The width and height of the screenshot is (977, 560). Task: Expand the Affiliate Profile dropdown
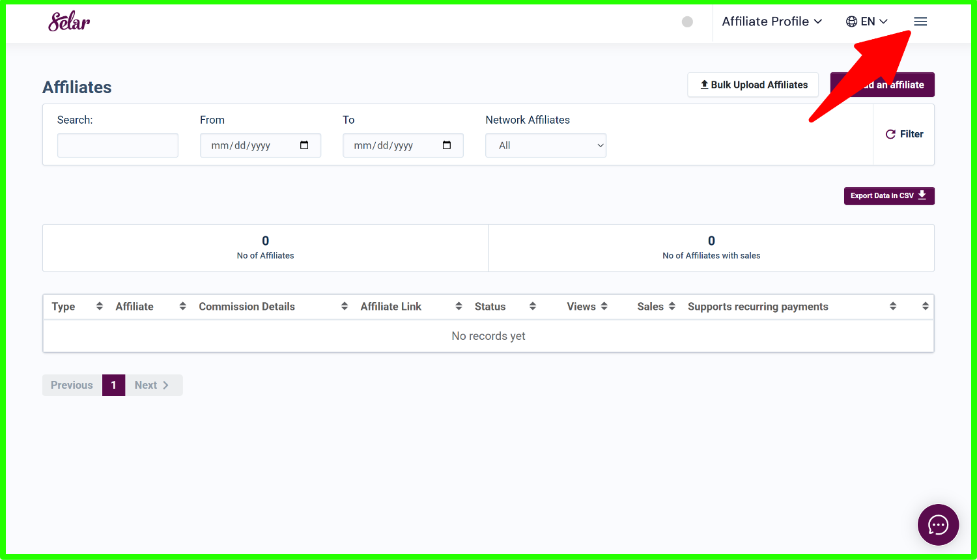point(771,21)
